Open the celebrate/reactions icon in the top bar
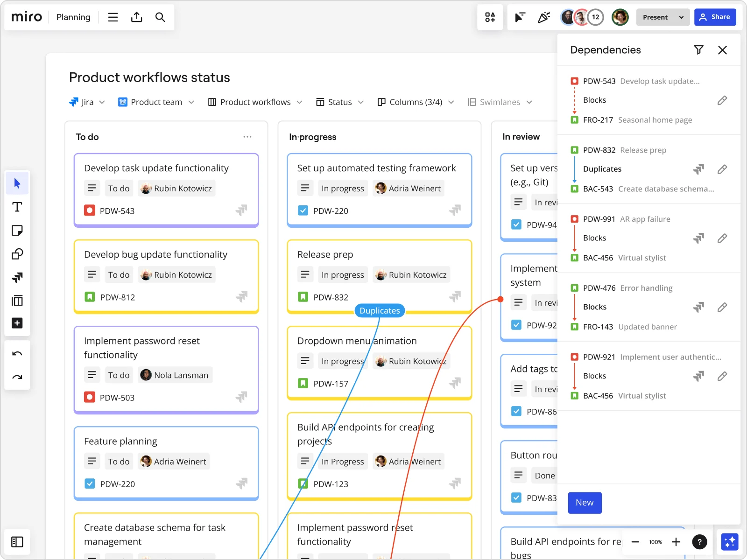The width and height of the screenshot is (747, 560). 544,17
